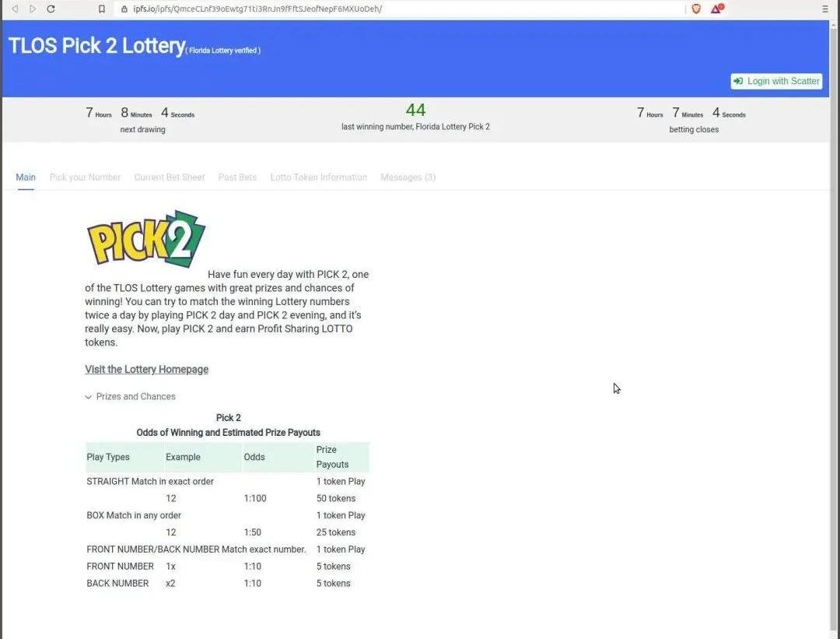Select the 'BOX Match in any order' row
This screenshot has width=840, height=639.
click(x=228, y=515)
